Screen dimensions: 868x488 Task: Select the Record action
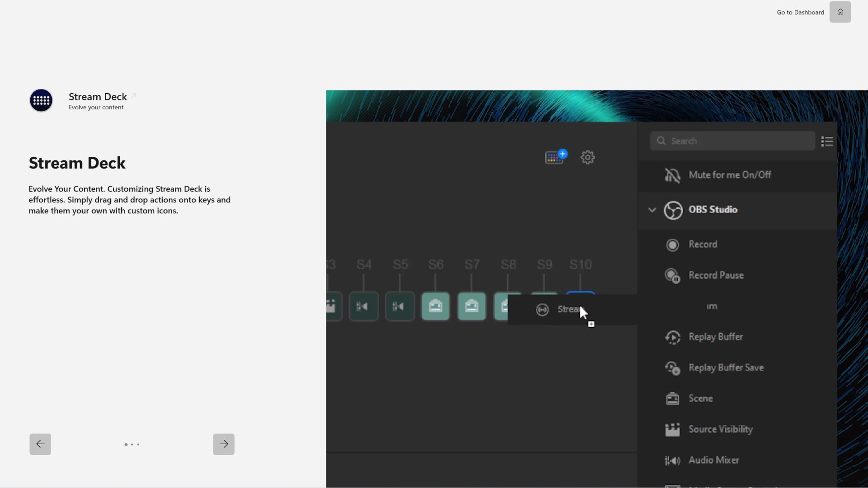703,244
